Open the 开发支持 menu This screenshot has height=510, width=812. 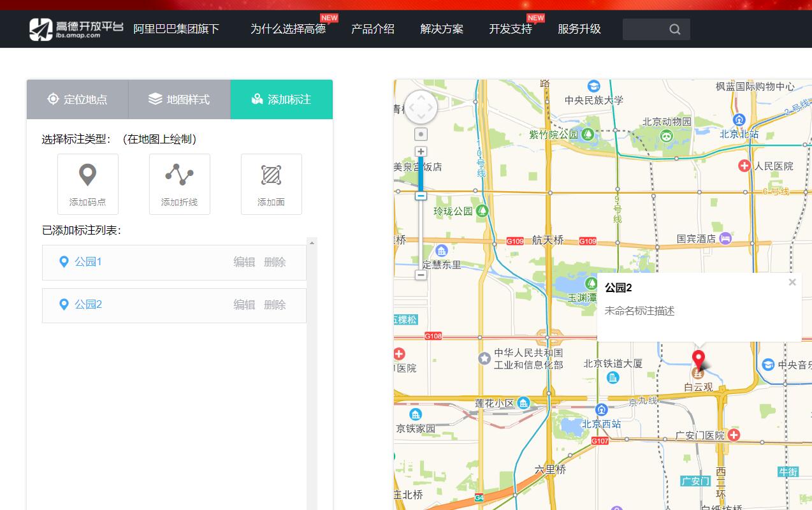(x=511, y=29)
